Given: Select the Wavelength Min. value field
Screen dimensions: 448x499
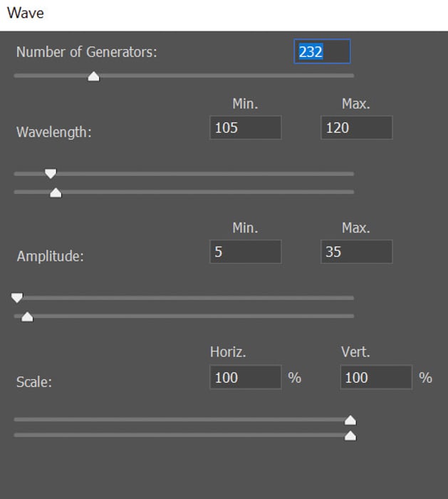Looking at the screenshot, I should click(x=246, y=128).
